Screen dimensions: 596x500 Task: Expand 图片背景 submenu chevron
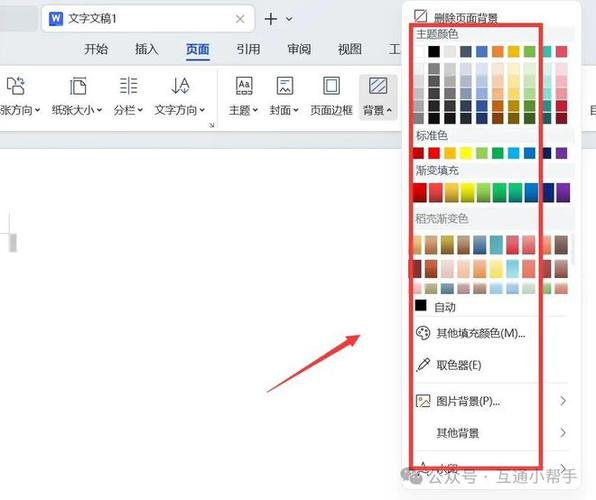tap(563, 400)
